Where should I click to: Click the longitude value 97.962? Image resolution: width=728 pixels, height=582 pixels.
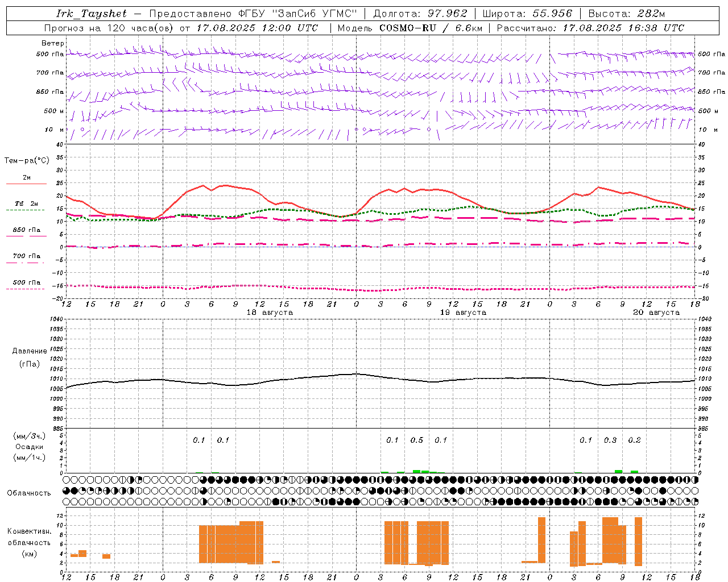pyautogui.click(x=448, y=14)
